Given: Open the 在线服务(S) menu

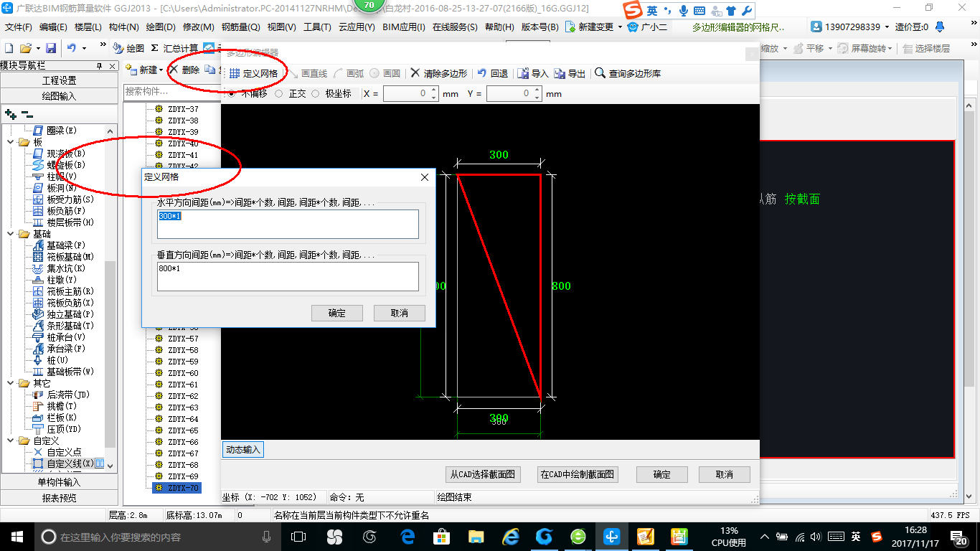Looking at the screenshot, I should click(x=455, y=27).
